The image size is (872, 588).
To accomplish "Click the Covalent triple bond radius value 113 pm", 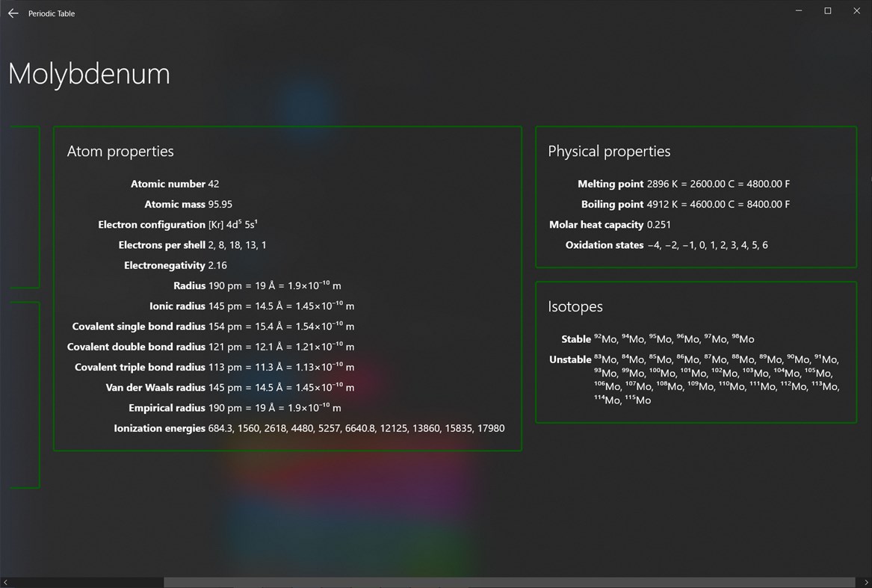I will point(225,367).
